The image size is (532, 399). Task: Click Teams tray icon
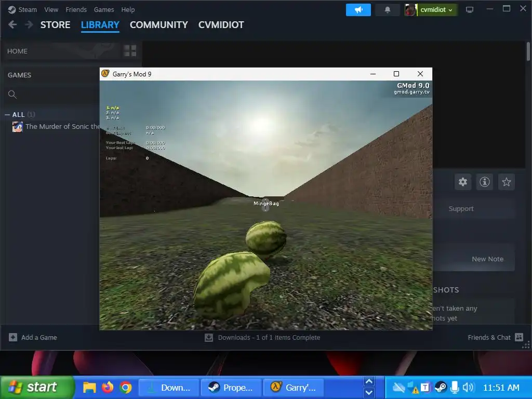click(425, 388)
